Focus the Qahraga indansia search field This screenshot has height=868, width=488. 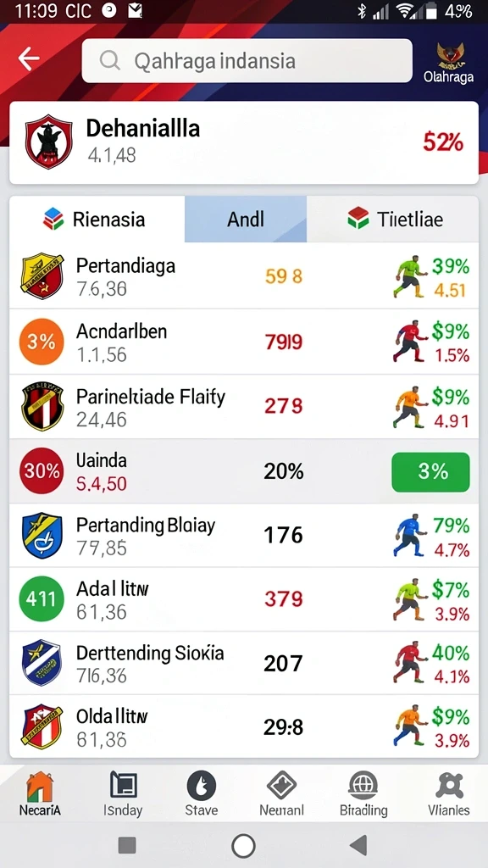coord(247,61)
